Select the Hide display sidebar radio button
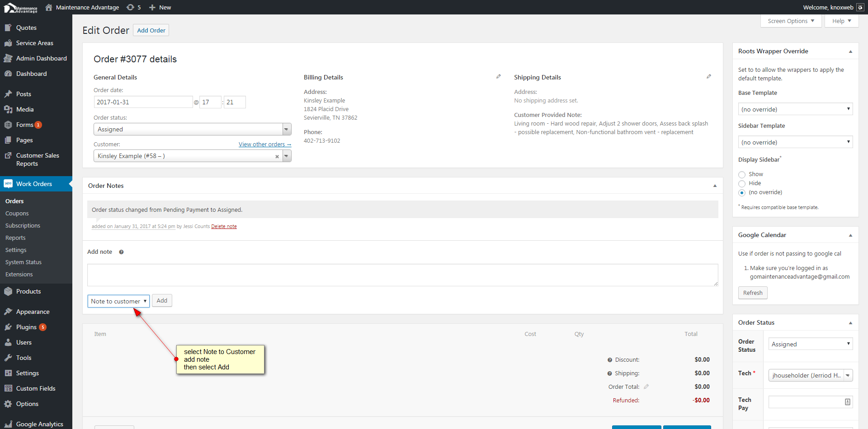Screen dimensions: 868x429 tap(742, 183)
